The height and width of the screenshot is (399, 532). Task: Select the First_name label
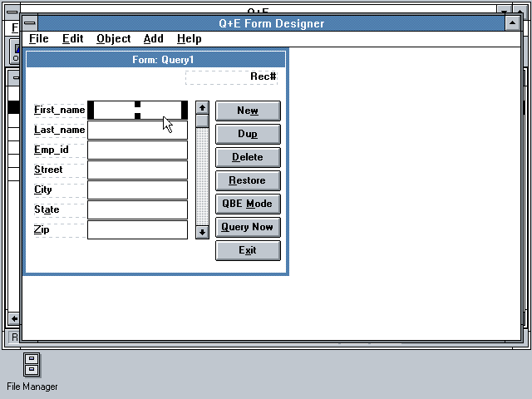pyautogui.click(x=59, y=110)
